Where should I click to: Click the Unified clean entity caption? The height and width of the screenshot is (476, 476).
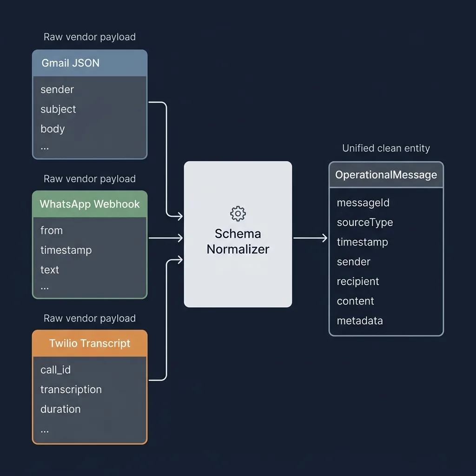[x=386, y=148]
